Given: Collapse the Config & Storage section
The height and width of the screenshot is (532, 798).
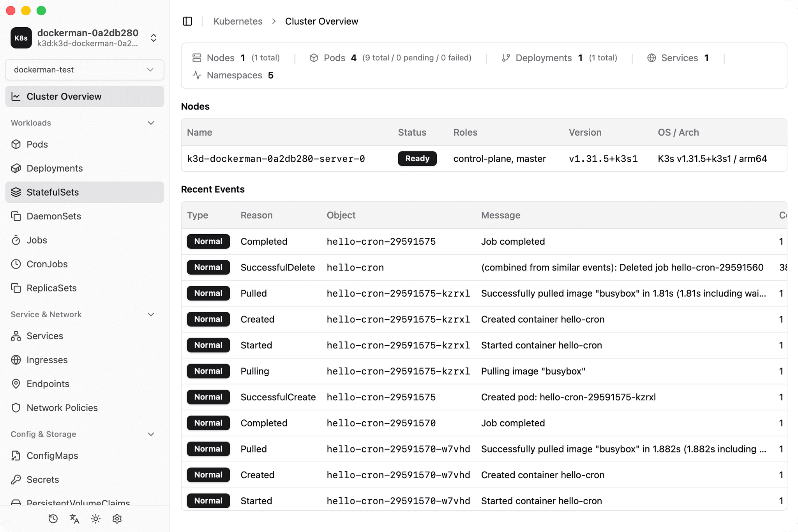Looking at the screenshot, I should (151, 434).
